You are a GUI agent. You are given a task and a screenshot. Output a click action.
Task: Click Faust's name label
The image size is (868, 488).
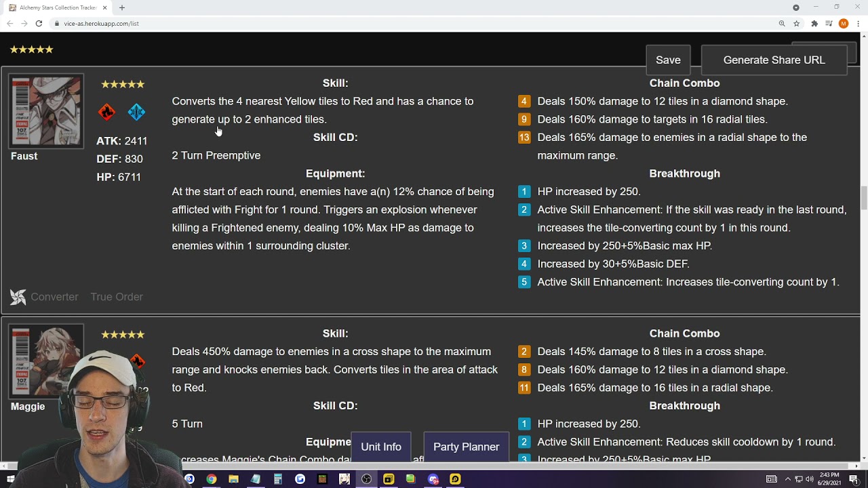[x=24, y=156]
